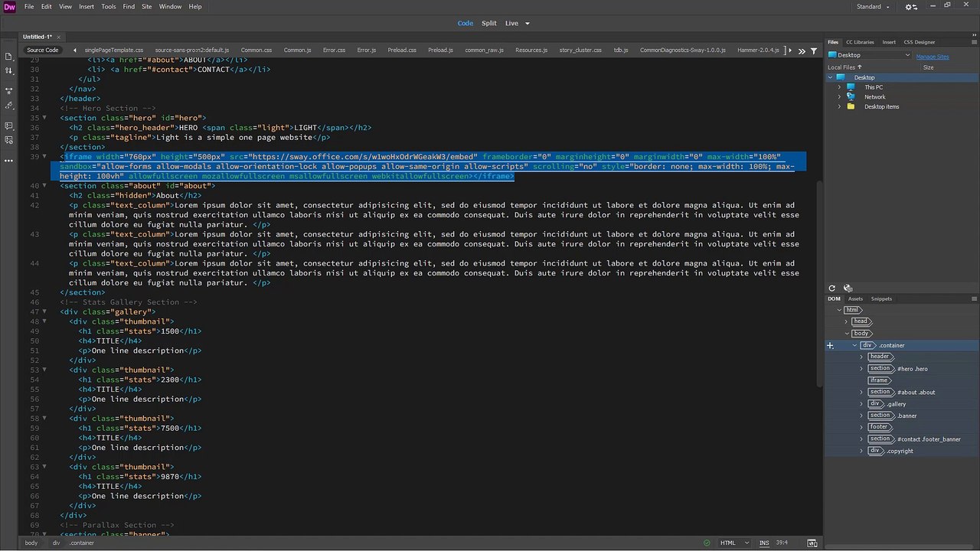Image resolution: width=980 pixels, height=551 pixels.
Task: Open the File menu
Action: [28, 7]
